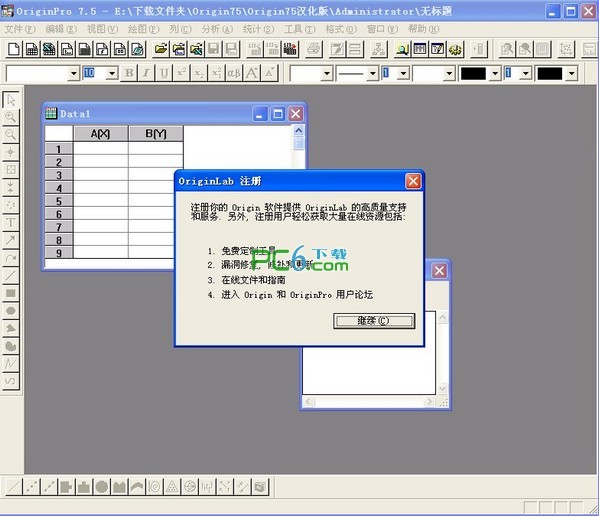Click the second black color swatch
Image resolution: width=599 pixels, height=516 pixels.
coord(550,73)
